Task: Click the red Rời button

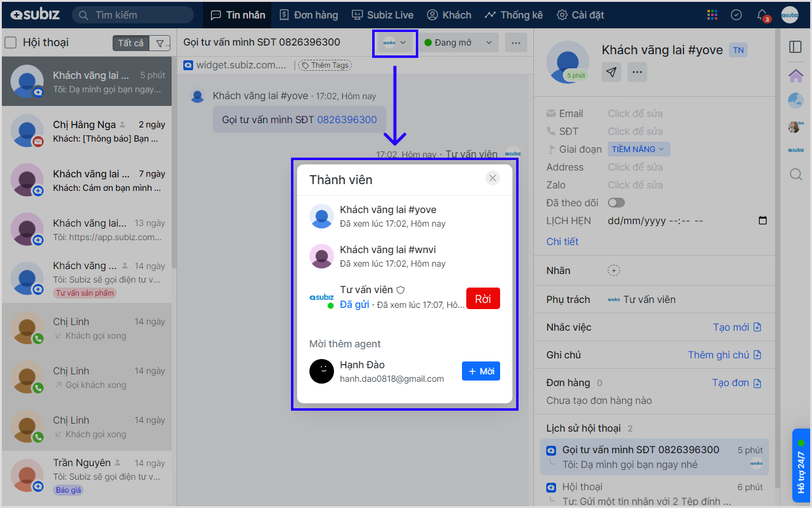Action: [x=483, y=299]
